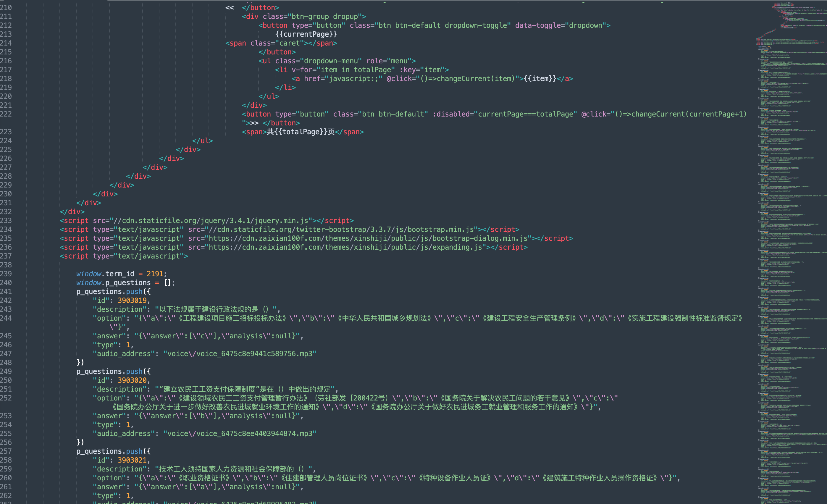
Task: Click the answer line containing ["b"]
Action: click(x=198, y=416)
